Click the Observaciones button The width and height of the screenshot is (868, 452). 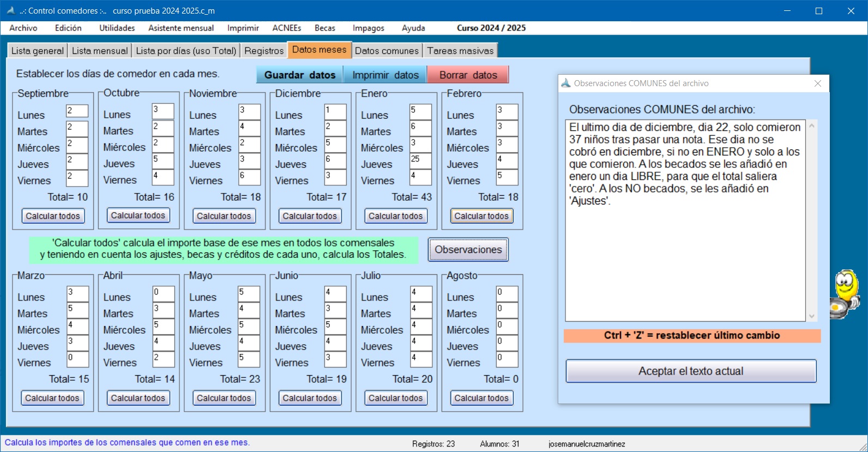pos(468,250)
